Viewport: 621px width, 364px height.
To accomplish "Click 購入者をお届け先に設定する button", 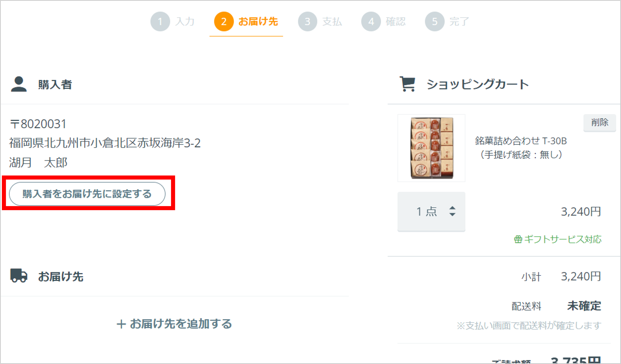I will point(87,194).
